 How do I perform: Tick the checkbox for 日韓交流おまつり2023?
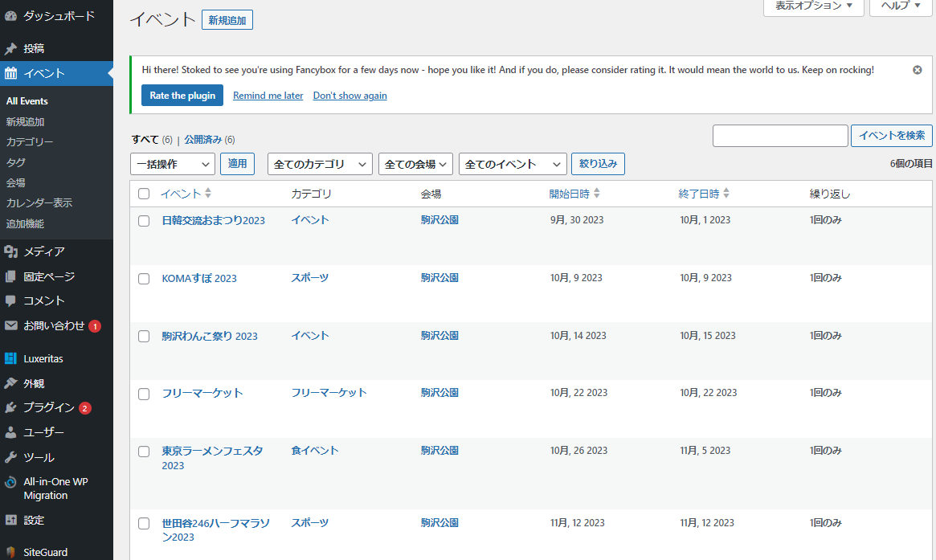144,221
